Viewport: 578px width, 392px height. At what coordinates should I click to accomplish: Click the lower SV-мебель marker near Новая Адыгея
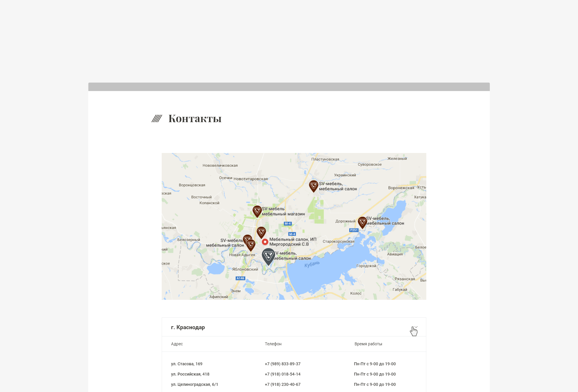[251, 245]
